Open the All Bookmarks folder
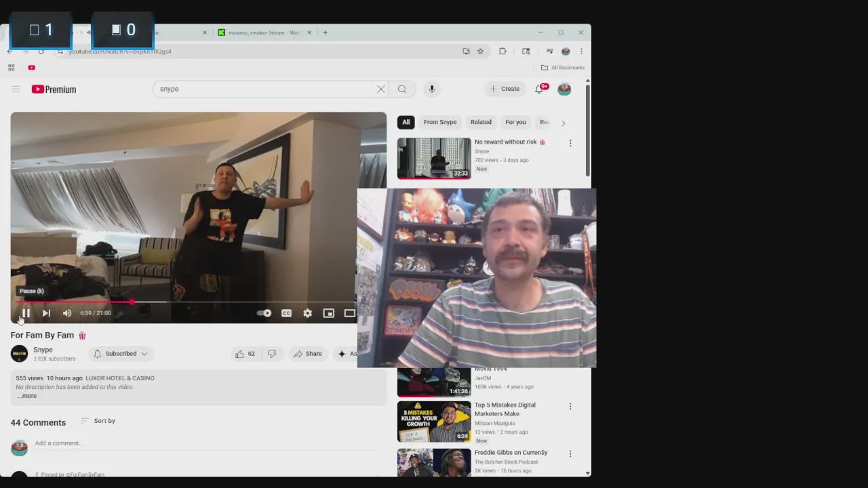868x488 pixels. (x=563, y=68)
